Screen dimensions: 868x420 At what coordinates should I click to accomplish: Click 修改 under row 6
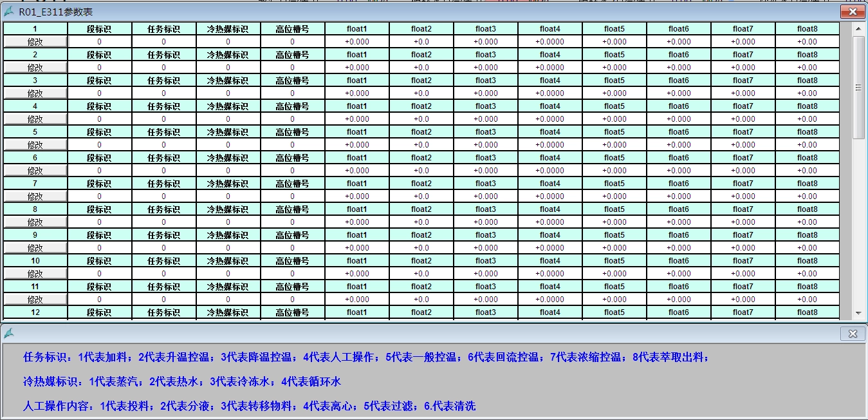click(x=35, y=171)
